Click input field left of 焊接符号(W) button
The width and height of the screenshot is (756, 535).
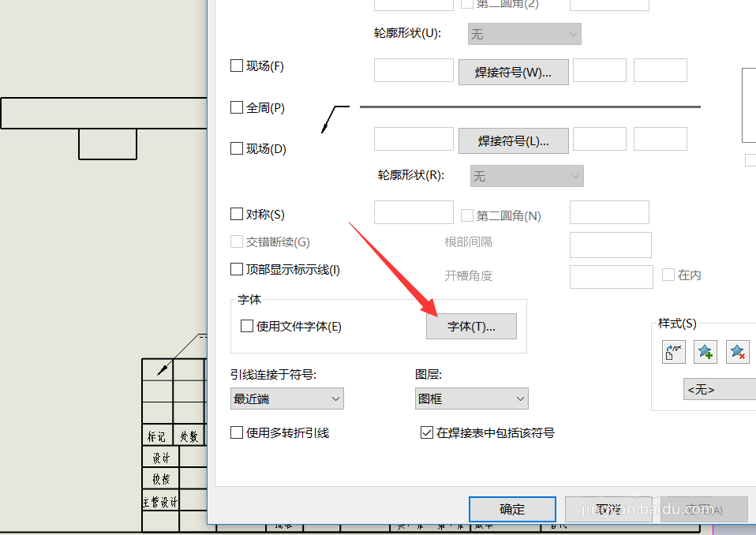[414, 70]
